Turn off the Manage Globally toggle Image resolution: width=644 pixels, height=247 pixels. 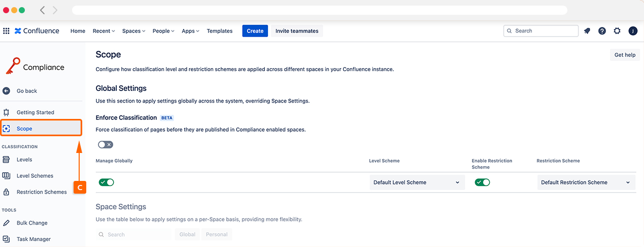(107, 182)
